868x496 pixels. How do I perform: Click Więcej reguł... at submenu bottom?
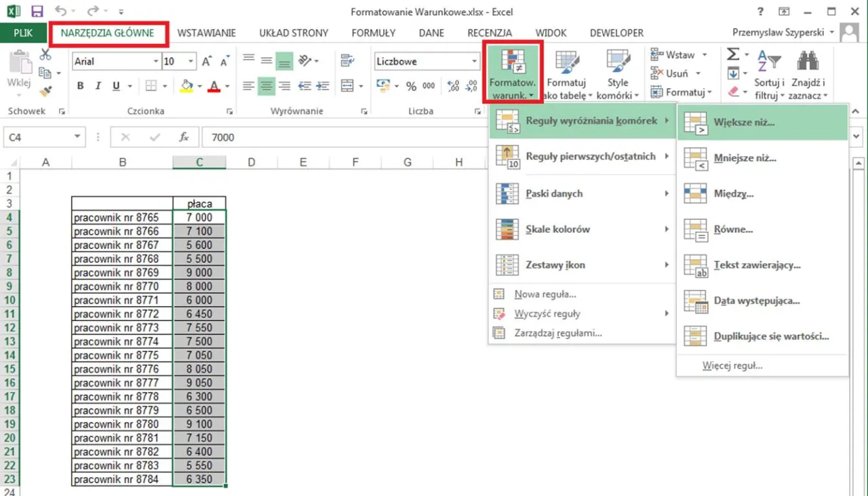pos(732,366)
